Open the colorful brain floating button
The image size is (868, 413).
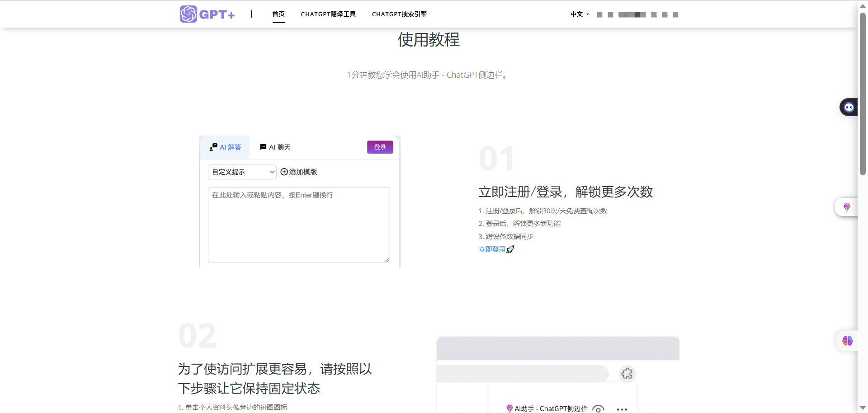(847, 341)
